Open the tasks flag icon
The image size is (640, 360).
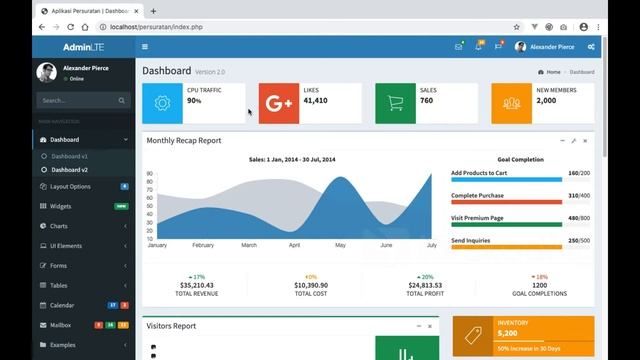pos(498,47)
